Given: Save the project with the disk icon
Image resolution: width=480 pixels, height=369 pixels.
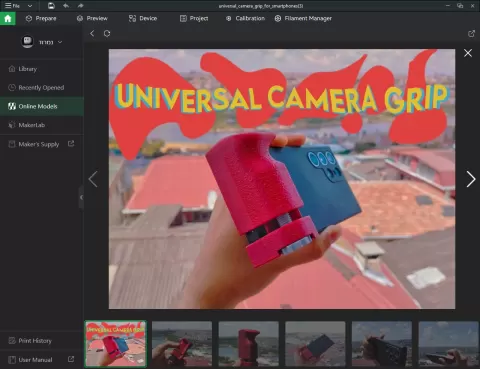Looking at the screenshot, I should (51, 6).
